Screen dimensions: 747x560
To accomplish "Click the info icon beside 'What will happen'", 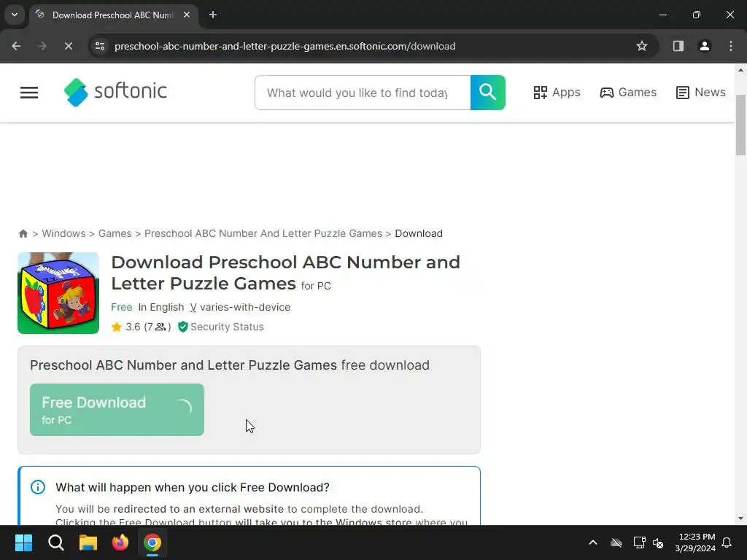I will tap(38, 487).
